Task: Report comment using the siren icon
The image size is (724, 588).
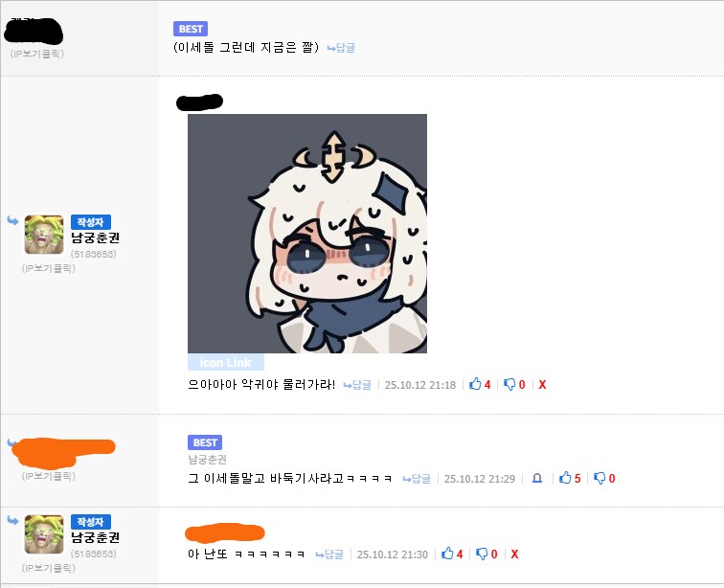Action: 537,478
